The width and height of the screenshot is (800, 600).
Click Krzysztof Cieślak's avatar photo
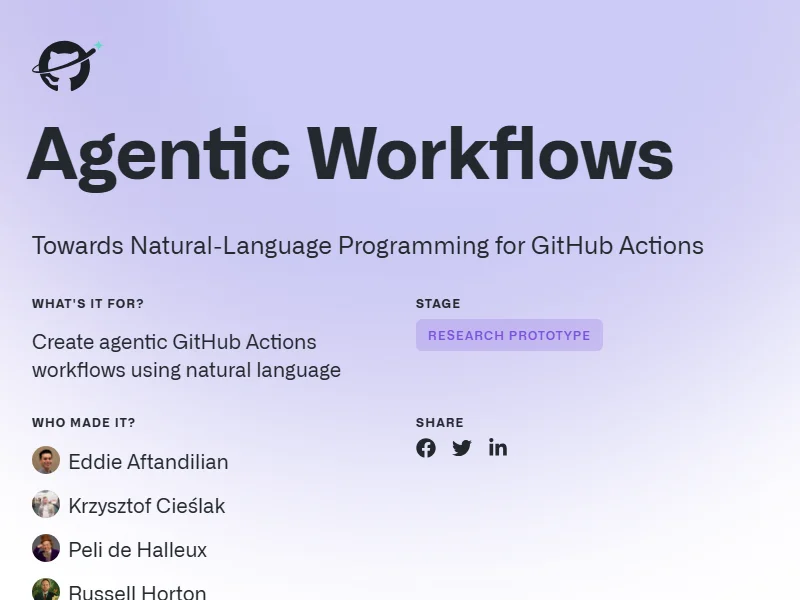click(x=46, y=505)
